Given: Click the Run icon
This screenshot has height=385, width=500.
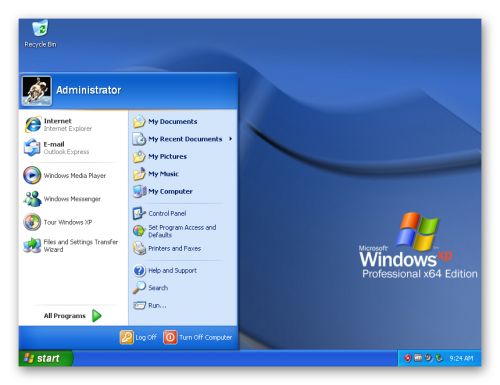Looking at the screenshot, I should (x=139, y=305).
